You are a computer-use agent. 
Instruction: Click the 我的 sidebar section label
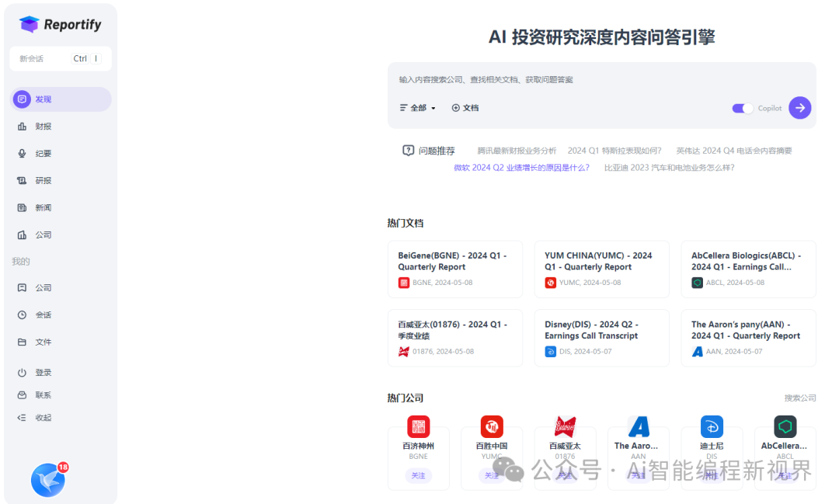[x=21, y=262]
